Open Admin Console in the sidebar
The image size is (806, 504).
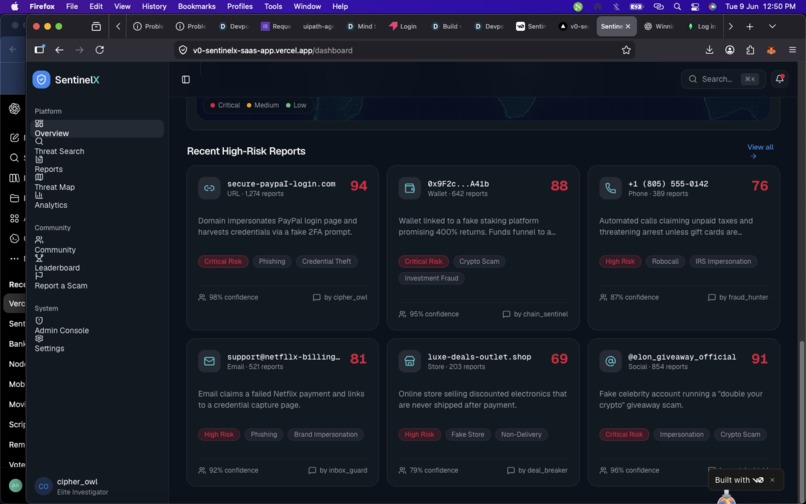pos(96,326)
